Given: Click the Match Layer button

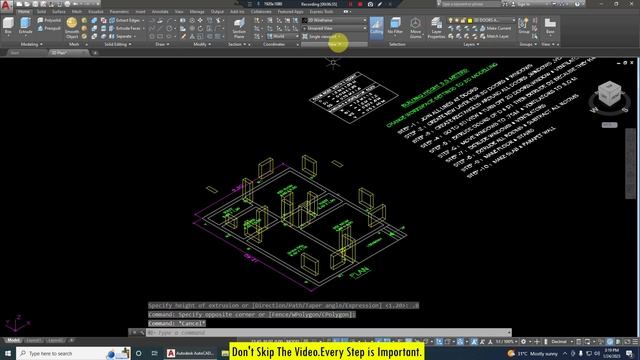Looking at the screenshot, I should pyautogui.click(x=495, y=36).
